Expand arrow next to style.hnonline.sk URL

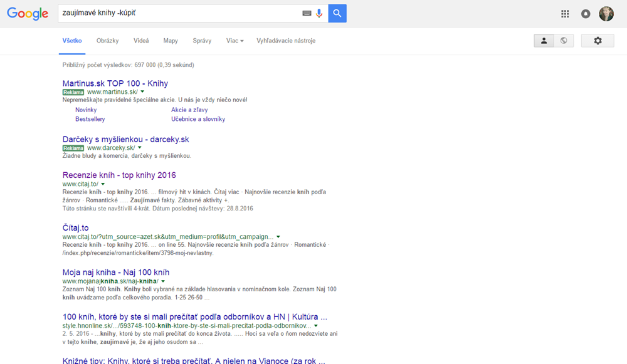click(x=316, y=326)
